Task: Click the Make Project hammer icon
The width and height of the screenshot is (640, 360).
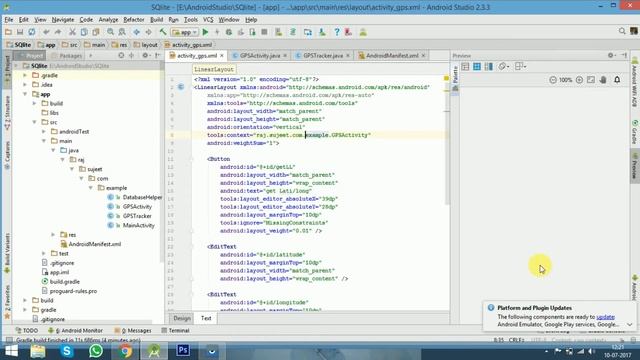Action: click(x=163, y=32)
